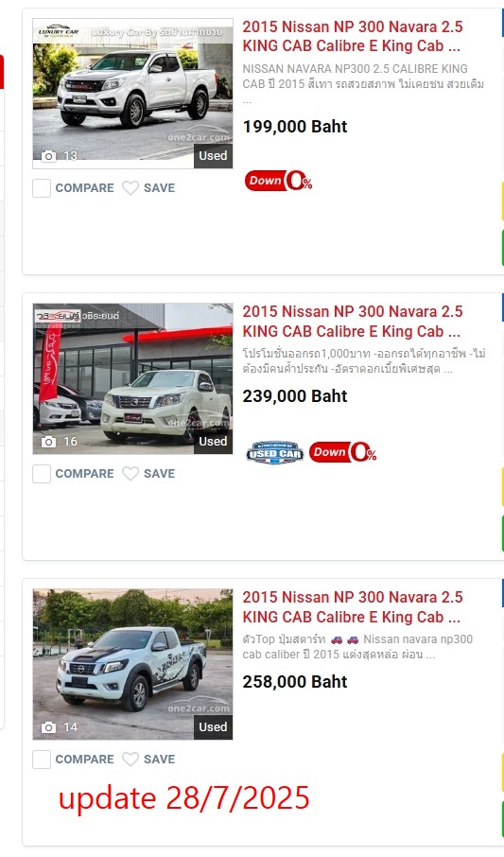Check Compare on the 239,000 Baht Navara
The height and width of the screenshot is (857, 504).
coord(42,473)
